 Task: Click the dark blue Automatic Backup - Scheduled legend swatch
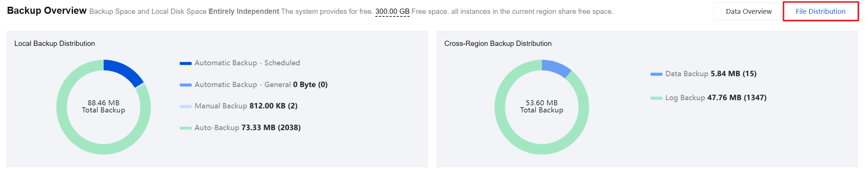[186, 63]
